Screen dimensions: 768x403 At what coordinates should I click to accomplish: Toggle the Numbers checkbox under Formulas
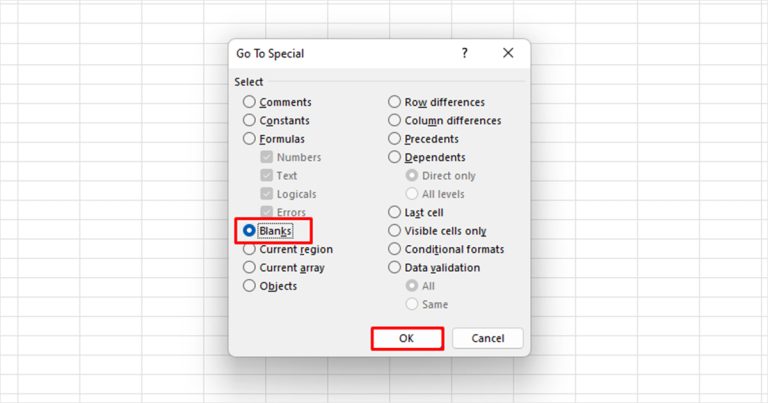267,157
